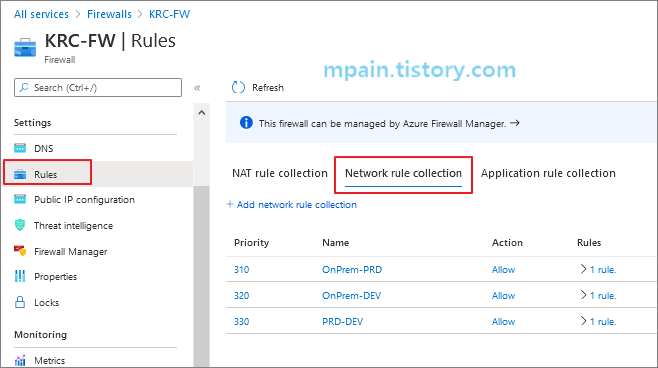658x368 pixels.
Task: Open the OnPrem-DEV rule collection
Action: click(351, 295)
